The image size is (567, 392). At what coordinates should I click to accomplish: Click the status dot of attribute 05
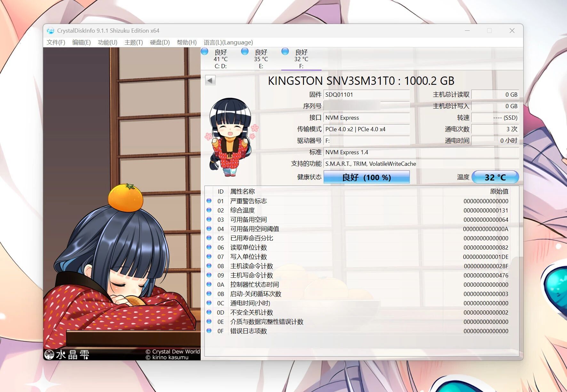click(x=209, y=238)
